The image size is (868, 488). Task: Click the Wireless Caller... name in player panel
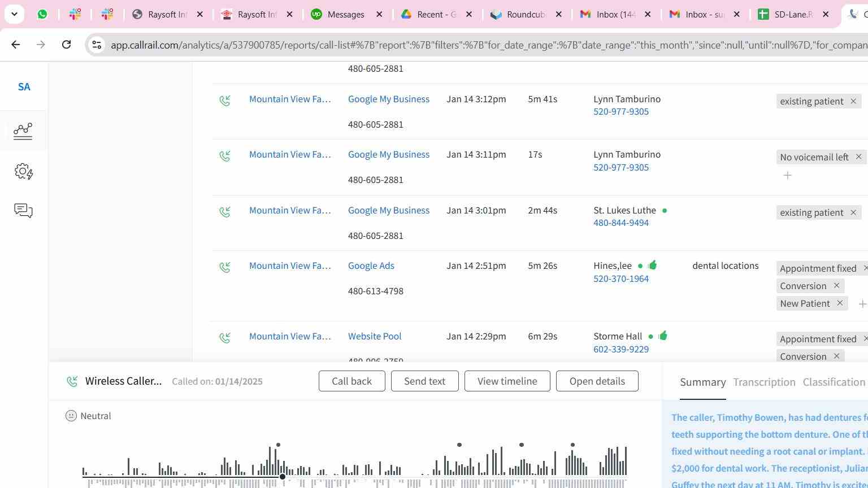[x=124, y=381]
